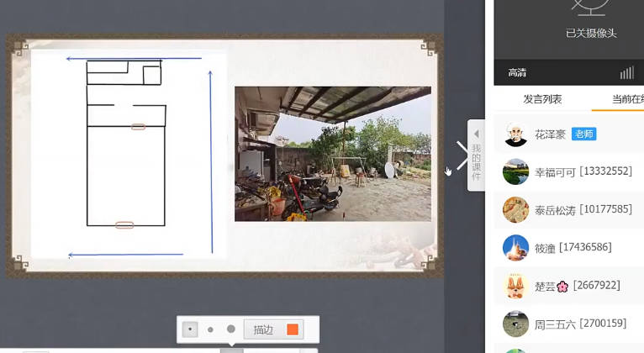Check the signal strength bars icon

coord(627,72)
